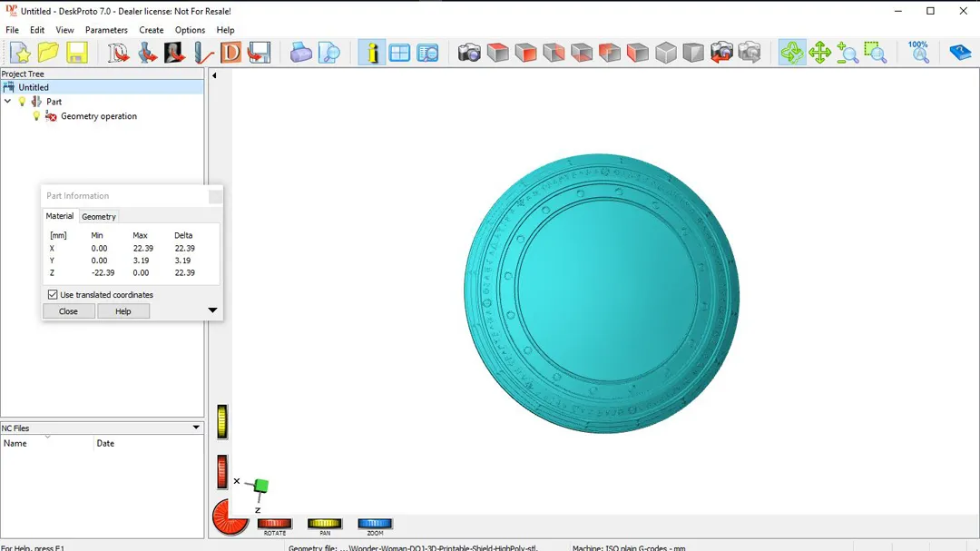980x551 pixels.
Task: Collapse the side panel with the left arrow
Action: coord(214,75)
